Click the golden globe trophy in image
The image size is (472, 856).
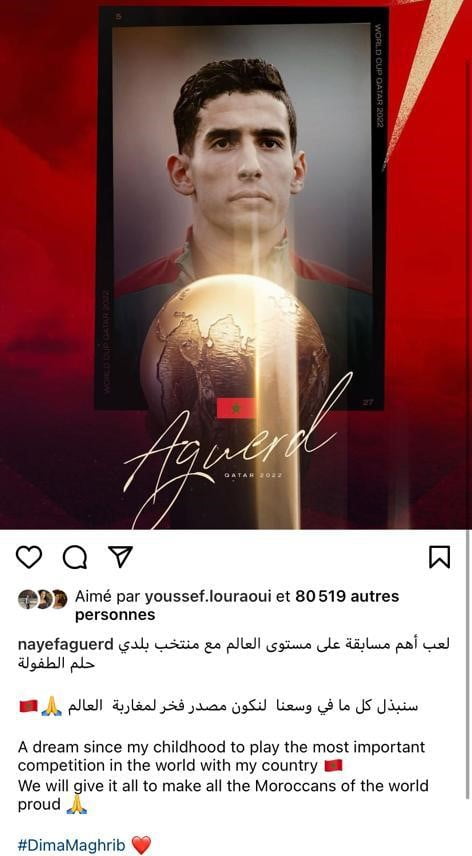point(235,349)
